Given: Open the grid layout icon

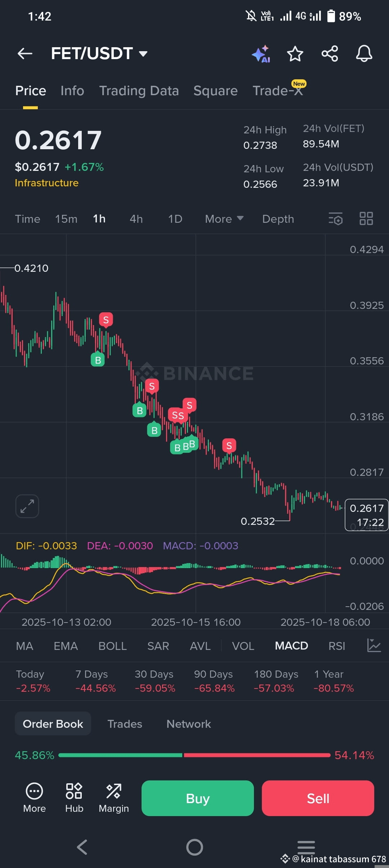Looking at the screenshot, I should (366, 218).
